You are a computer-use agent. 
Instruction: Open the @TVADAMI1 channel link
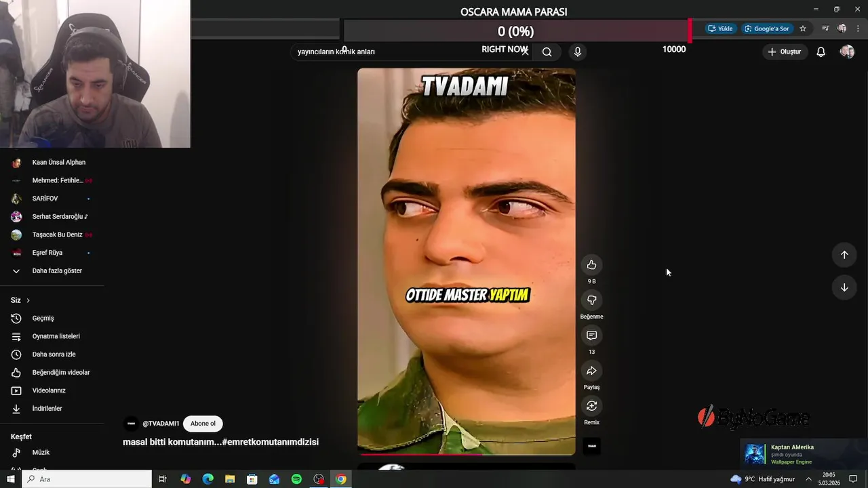[161, 424]
